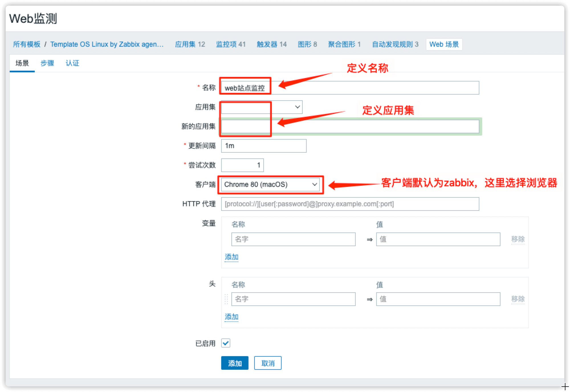Toggle the 已启用 enabled checkbox

[226, 343]
